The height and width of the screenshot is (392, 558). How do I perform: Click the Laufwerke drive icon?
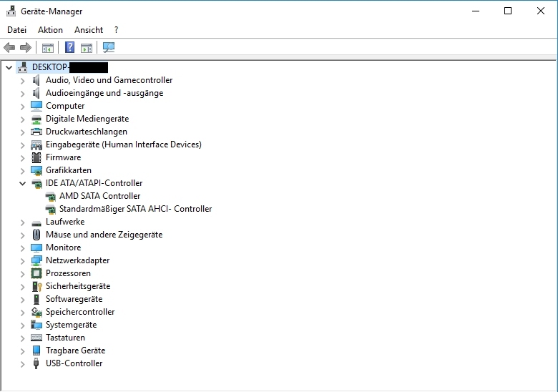36,222
